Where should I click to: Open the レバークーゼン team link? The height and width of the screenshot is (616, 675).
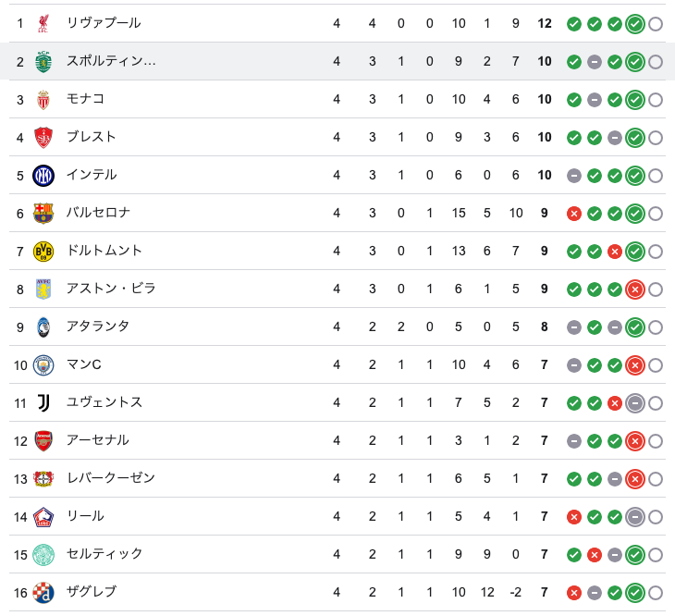tap(111, 478)
